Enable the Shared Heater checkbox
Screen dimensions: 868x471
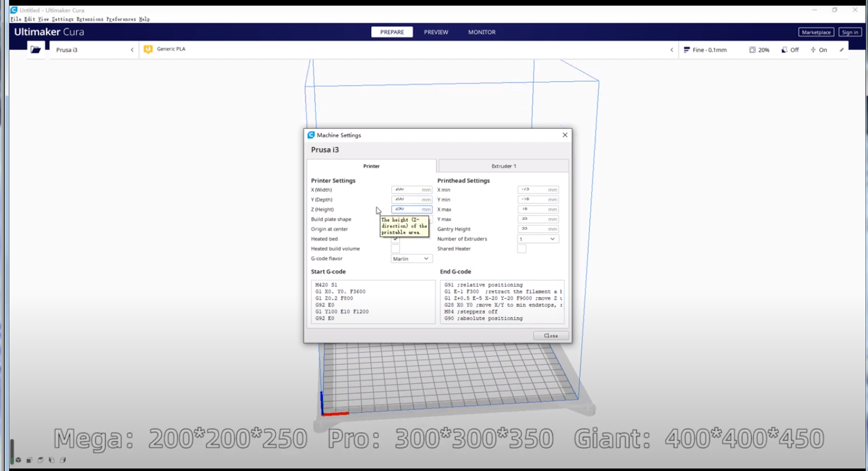point(522,249)
